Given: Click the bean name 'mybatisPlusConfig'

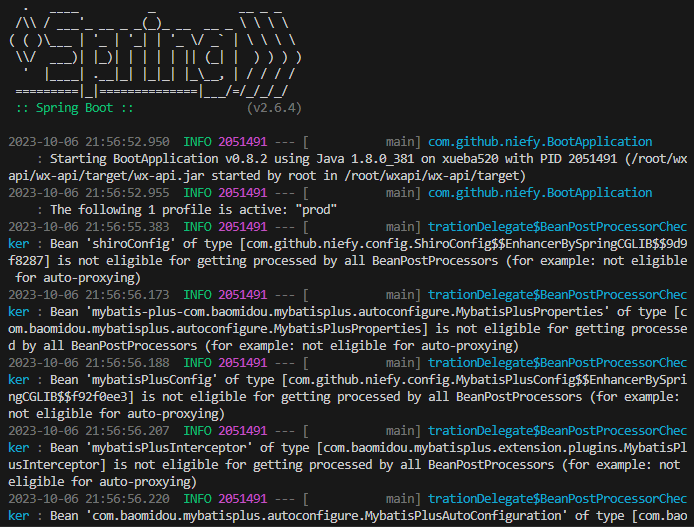Looking at the screenshot, I should tap(152, 380).
